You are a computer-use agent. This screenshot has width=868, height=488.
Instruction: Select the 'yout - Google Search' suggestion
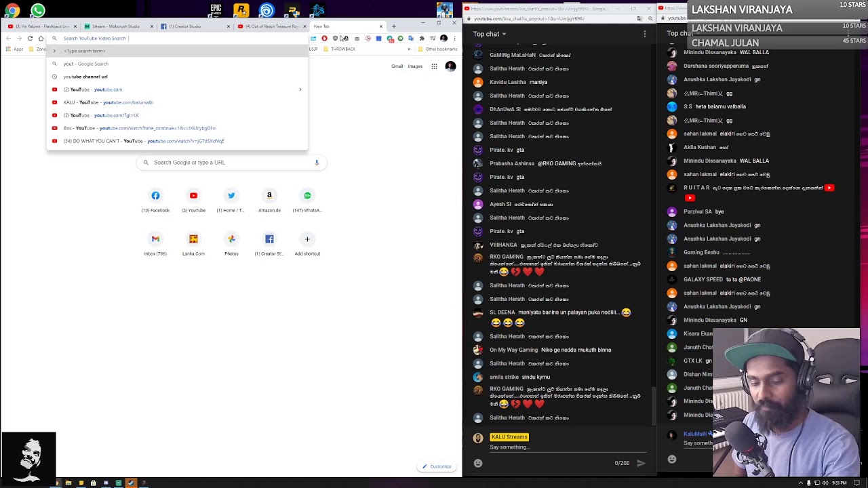pyautogui.click(x=177, y=64)
